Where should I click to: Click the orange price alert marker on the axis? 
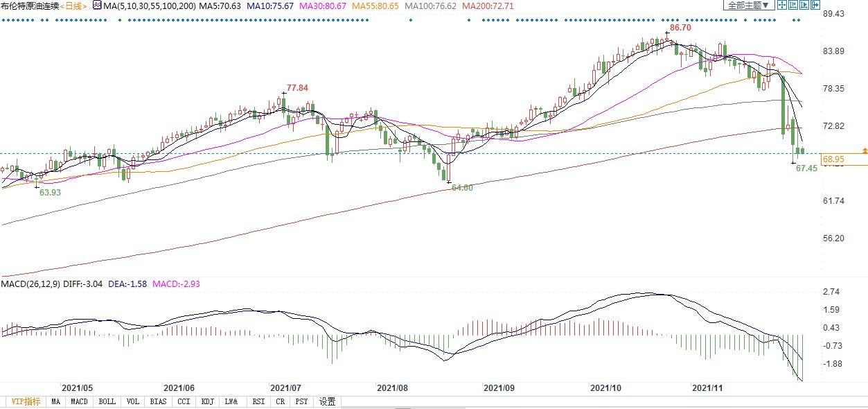(864, 150)
